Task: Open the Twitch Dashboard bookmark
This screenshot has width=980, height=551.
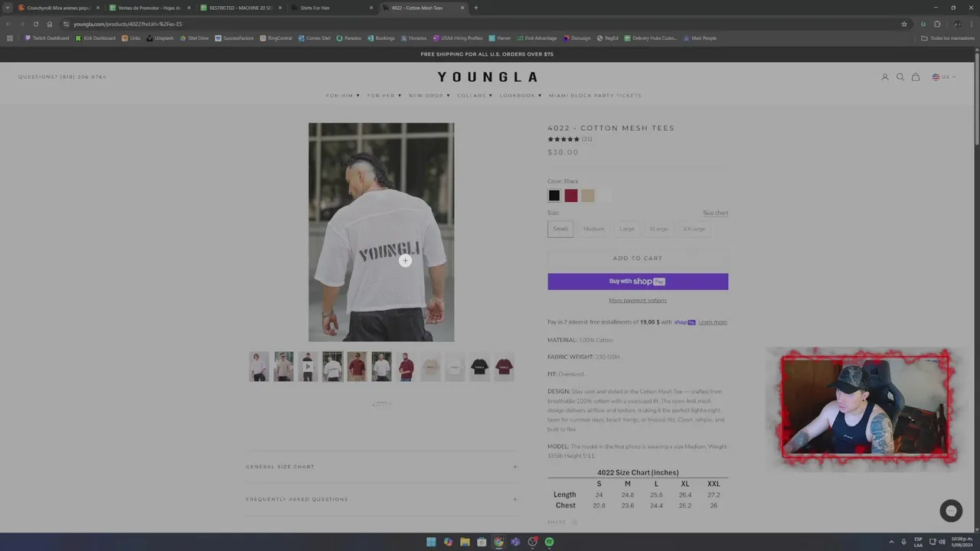Action: point(47,38)
